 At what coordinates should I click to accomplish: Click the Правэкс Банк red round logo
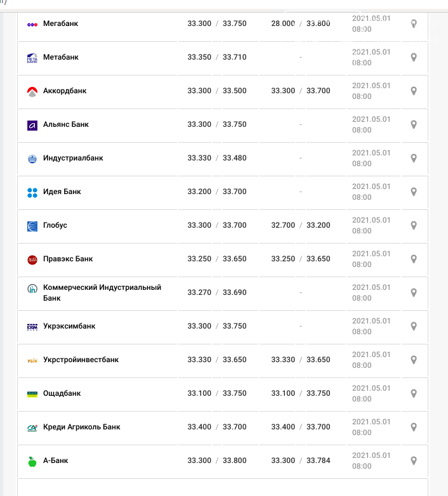point(32,259)
